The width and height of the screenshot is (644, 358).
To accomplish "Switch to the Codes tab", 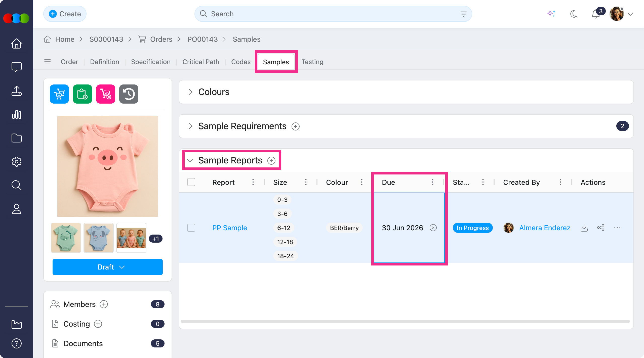I will pyautogui.click(x=241, y=62).
